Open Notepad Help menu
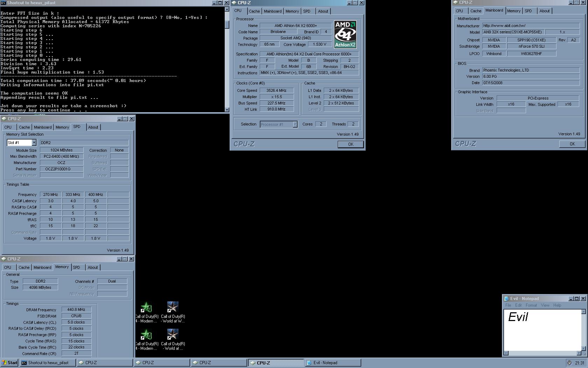 coord(557,305)
